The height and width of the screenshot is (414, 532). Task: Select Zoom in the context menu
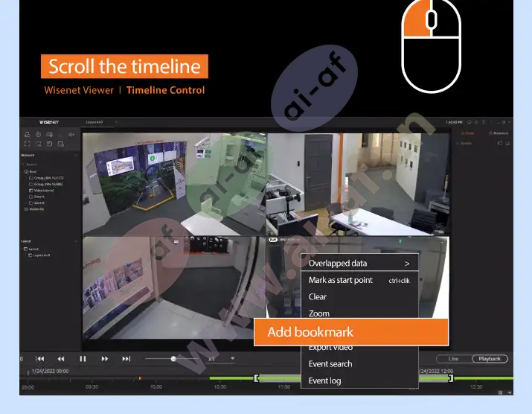tap(359, 313)
